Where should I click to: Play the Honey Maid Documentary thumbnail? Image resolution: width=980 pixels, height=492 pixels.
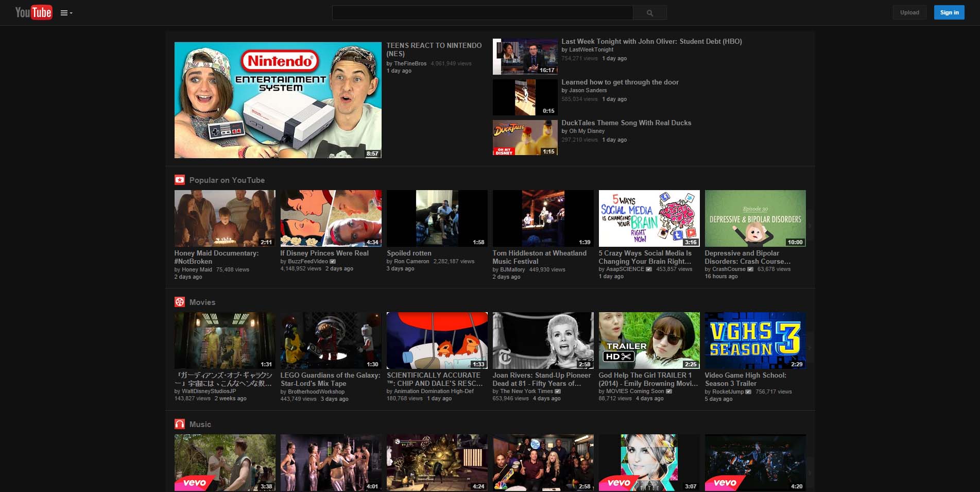click(225, 218)
